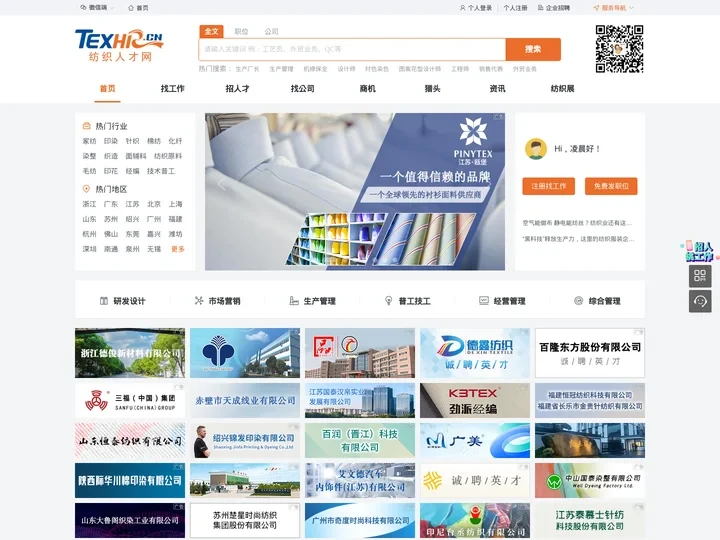The image size is (720, 540).
Task: Select the 职位 search tab
Action: click(x=241, y=31)
